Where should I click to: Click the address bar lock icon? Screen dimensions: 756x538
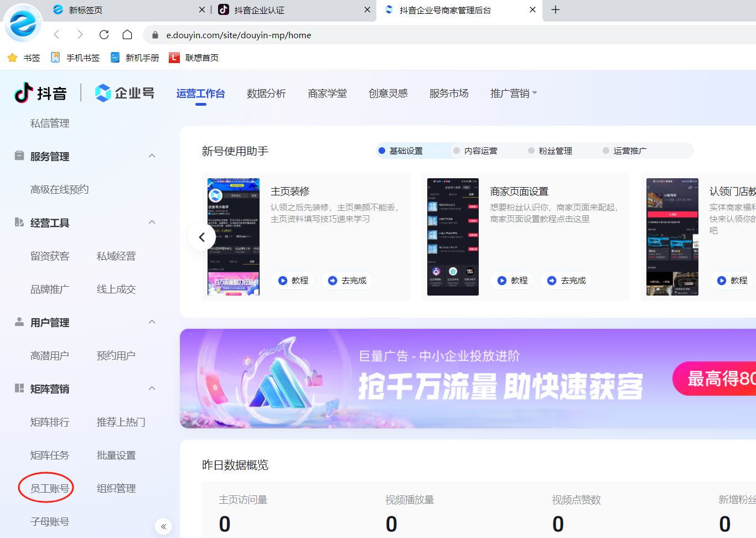click(155, 35)
